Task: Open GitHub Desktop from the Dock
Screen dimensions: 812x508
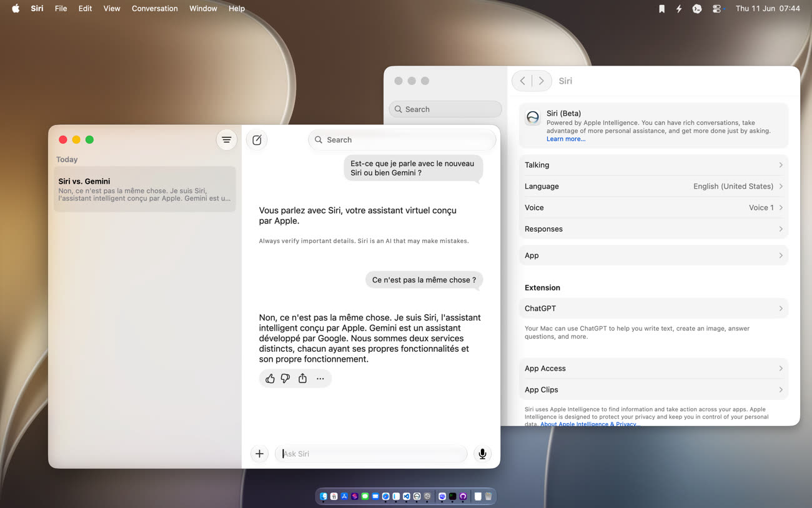Action: pyautogui.click(x=463, y=496)
